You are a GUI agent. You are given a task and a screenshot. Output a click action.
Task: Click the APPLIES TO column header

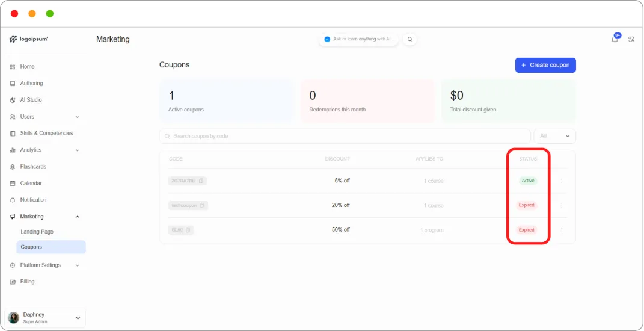(x=429, y=159)
